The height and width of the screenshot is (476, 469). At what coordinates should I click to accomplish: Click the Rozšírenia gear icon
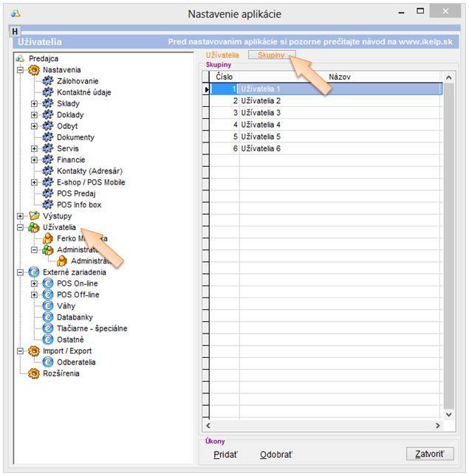pos(33,373)
